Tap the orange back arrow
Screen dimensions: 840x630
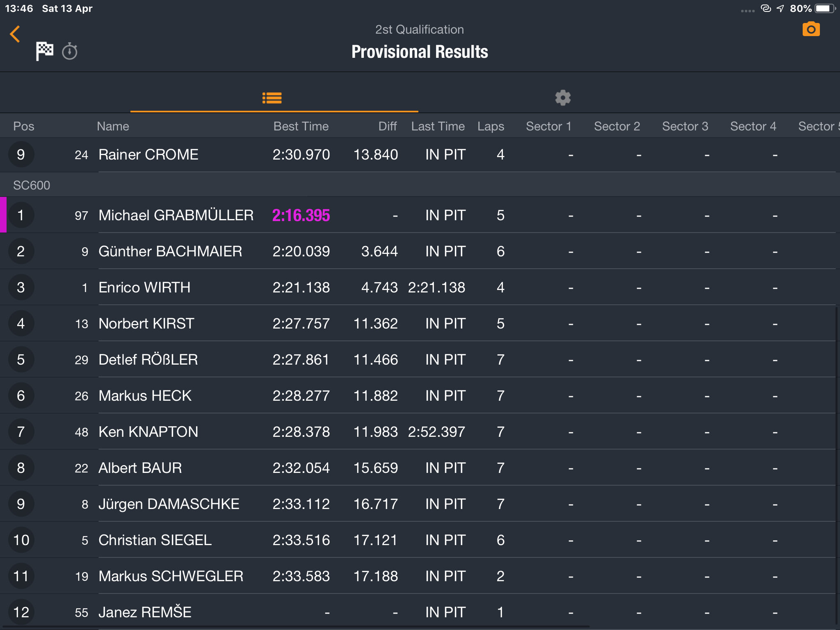pos(15,34)
